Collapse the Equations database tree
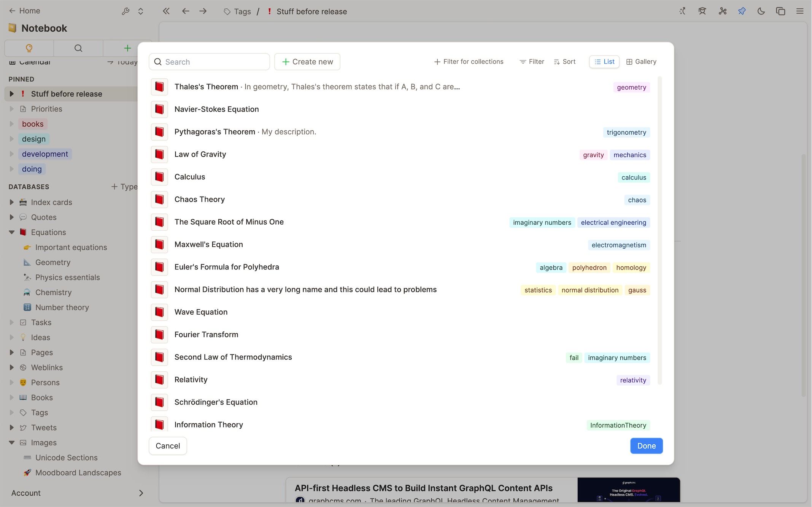Image resolution: width=812 pixels, height=507 pixels. (x=12, y=232)
